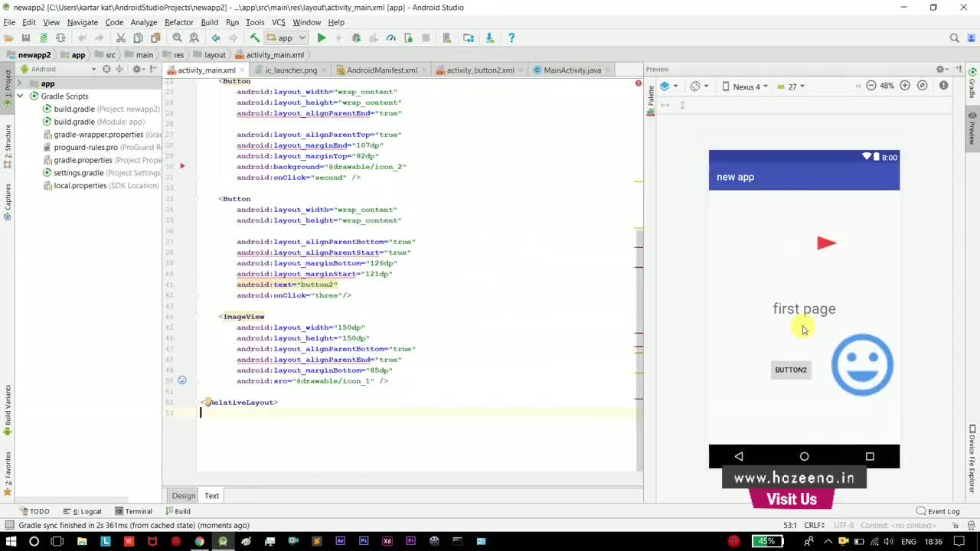
Task: Click the Save All icon in toolbar
Action: pyautogui.click(x=26, y=37)
